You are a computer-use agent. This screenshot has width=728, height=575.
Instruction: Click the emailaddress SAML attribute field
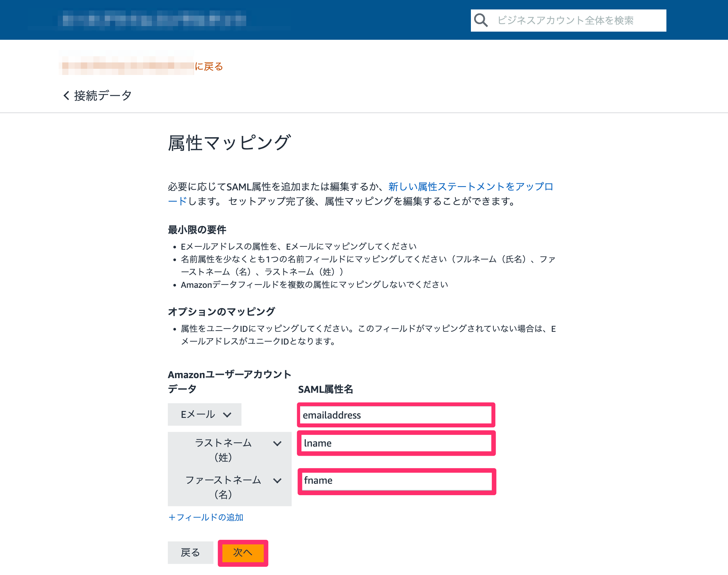click(396, 415)
